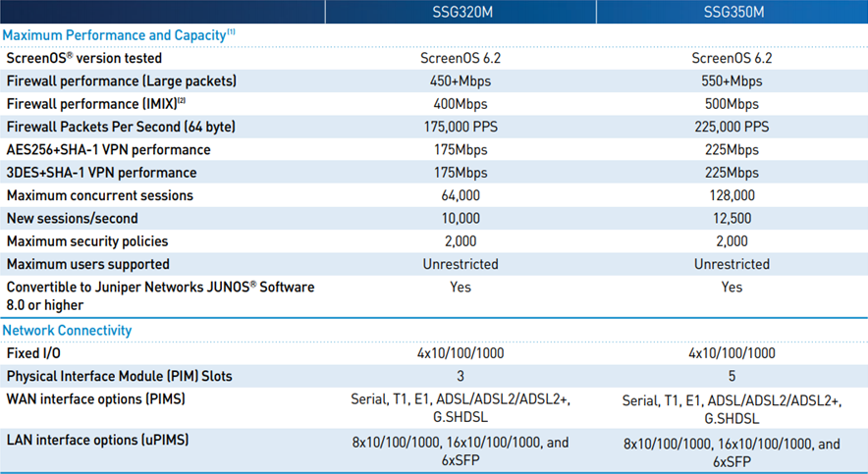Click the 500Mbps IMIX value

click(x=732, y=104)
